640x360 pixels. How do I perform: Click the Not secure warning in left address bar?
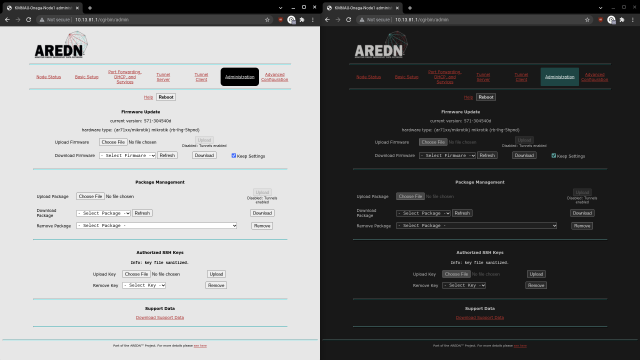pyautogui.click(x=55, y=20)
